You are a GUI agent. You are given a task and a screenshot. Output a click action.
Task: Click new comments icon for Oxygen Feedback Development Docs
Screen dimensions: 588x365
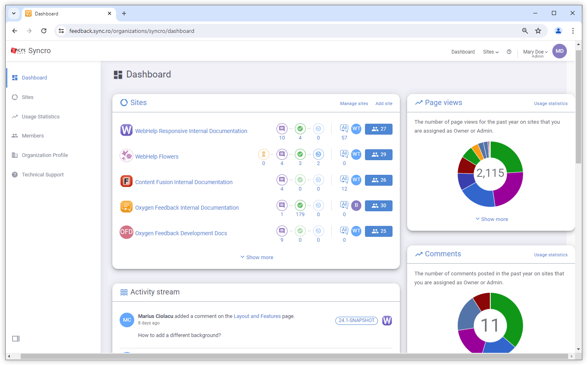(x=282, y=231)
